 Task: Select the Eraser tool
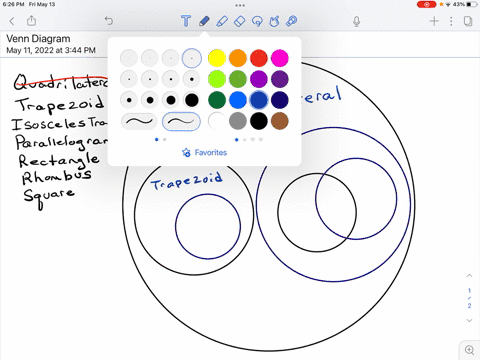tap(240, 21)
